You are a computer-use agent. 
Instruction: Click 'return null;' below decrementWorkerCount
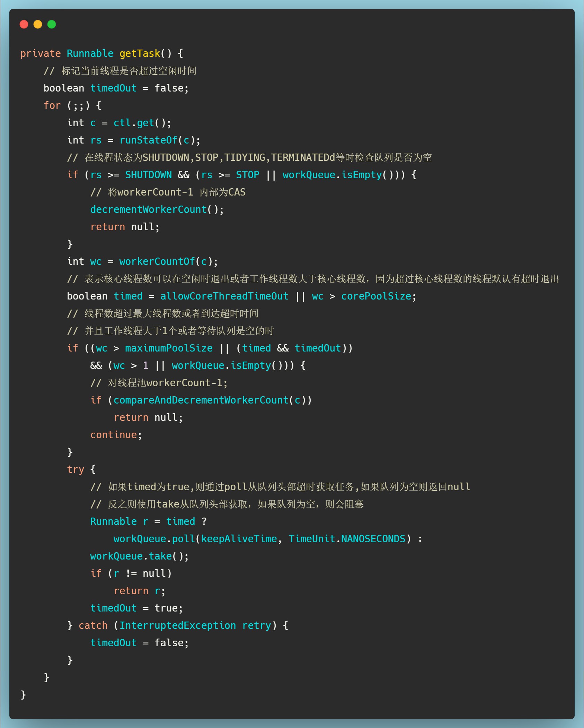[x=125, y=227]
